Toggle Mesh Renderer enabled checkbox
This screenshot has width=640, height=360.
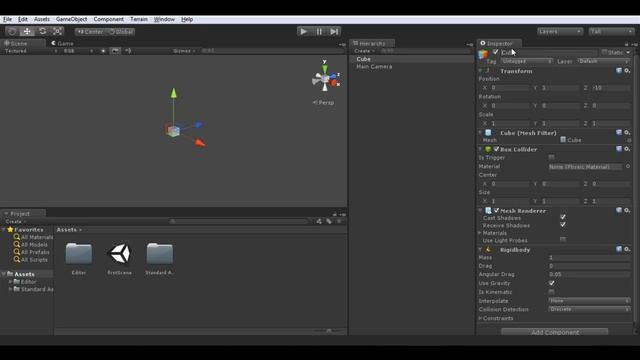pyautogui.click(x=496, y=211)
